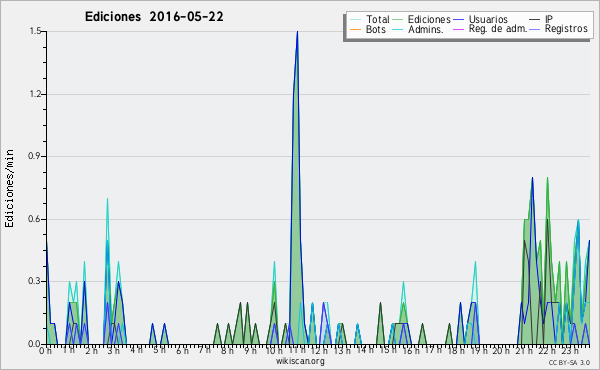Click the 'wikiscan.org' text below the axis
Viewport: 600px width, 370px height.
[x=300, y=361]
